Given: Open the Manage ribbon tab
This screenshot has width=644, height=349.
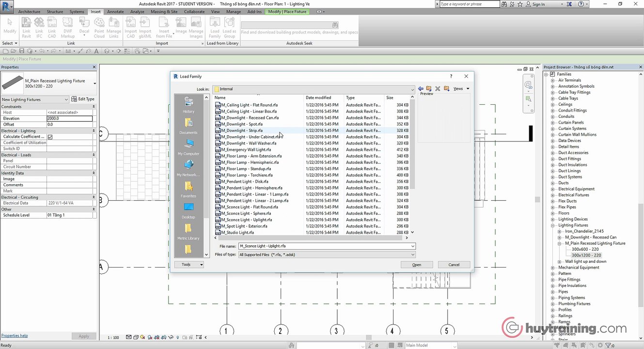Looking at the screenshot, I should pyautogui.click(x=234, y=12).
